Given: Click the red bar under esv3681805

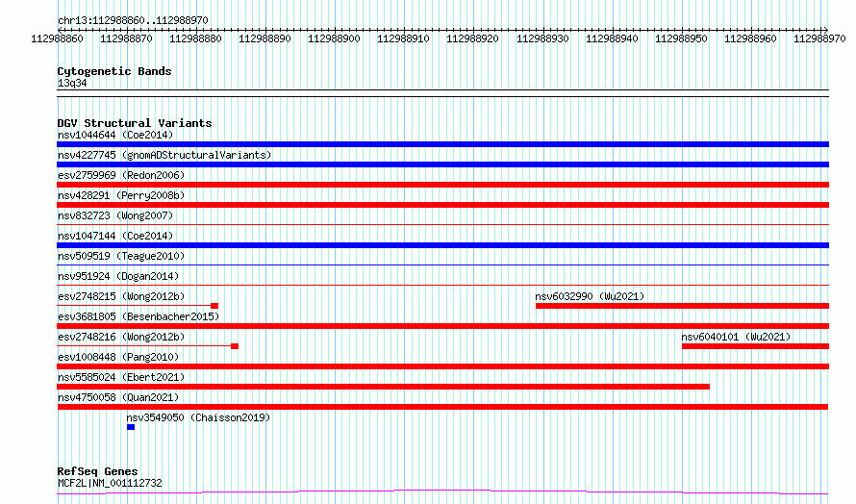Looking at the screenshot, I should tap(442, 326).
